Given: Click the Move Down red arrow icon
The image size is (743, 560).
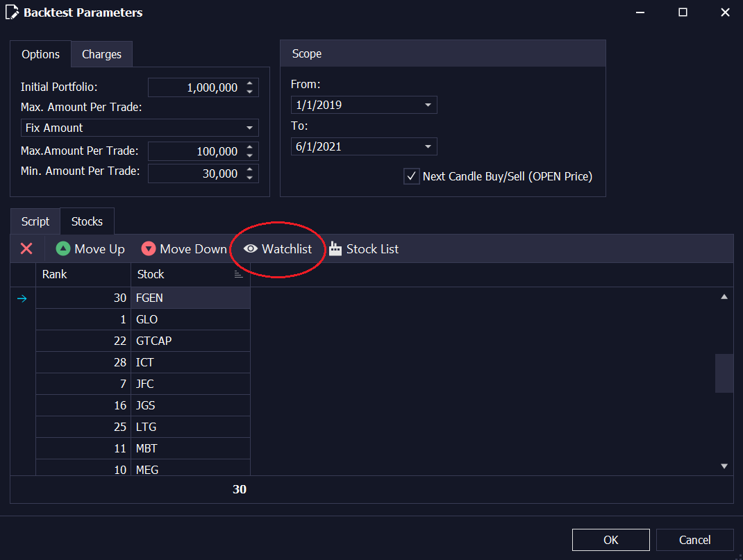Looking at the screenshot, I should 149,248.
